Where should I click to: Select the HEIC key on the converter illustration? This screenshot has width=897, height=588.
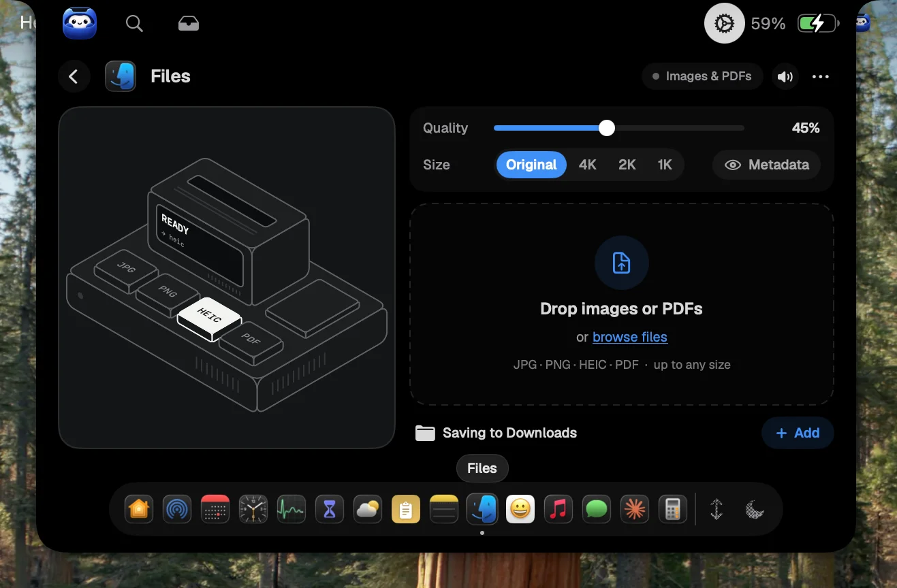pos(209,318)
